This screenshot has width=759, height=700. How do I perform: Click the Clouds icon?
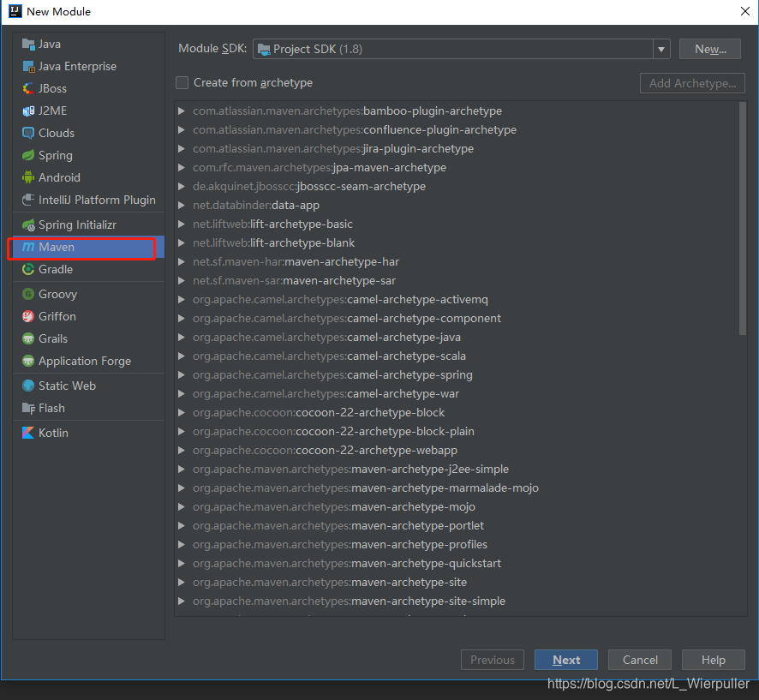pos(28,133)
